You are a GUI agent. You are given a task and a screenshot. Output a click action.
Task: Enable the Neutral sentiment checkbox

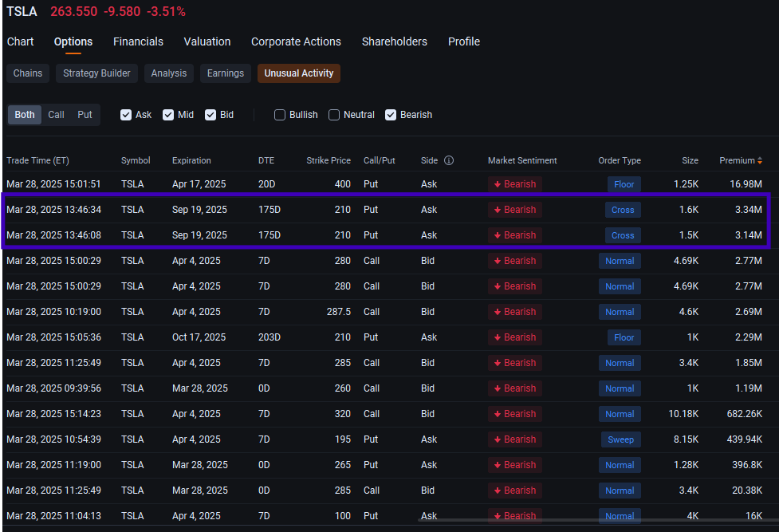coord(334,115)
